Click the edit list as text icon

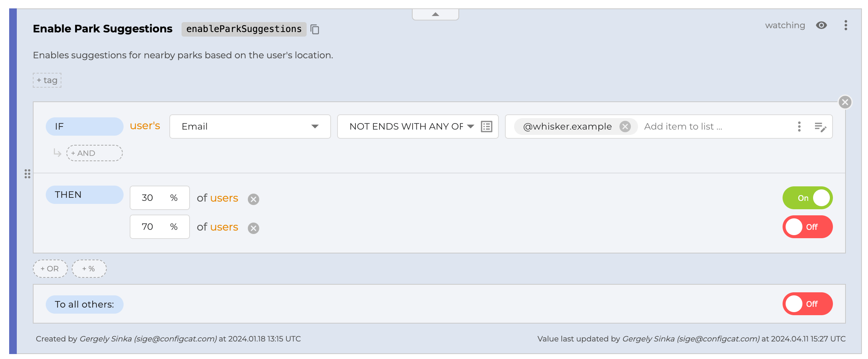click(x=820, y=127)
